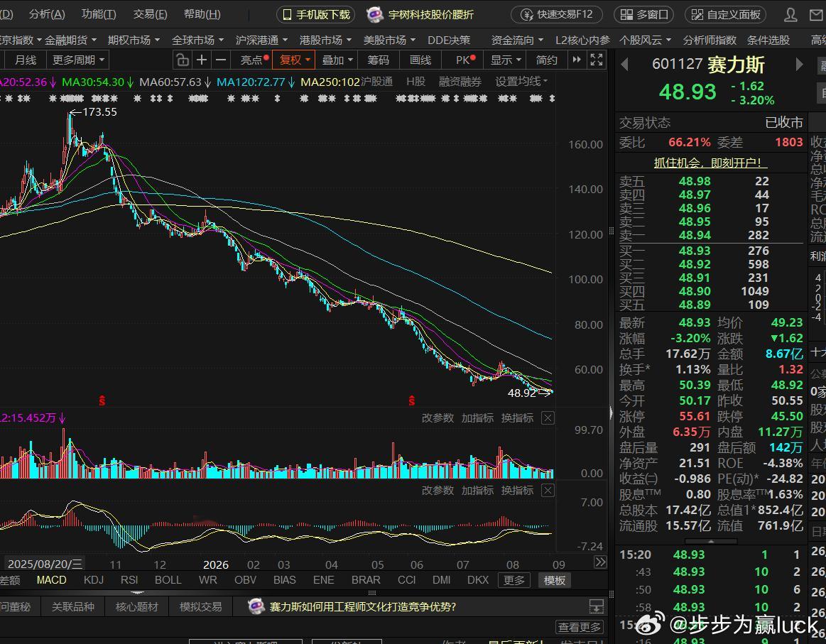Close the MACD indicator panel
This screenshot has width=826, height=644.
coord(548,491)
